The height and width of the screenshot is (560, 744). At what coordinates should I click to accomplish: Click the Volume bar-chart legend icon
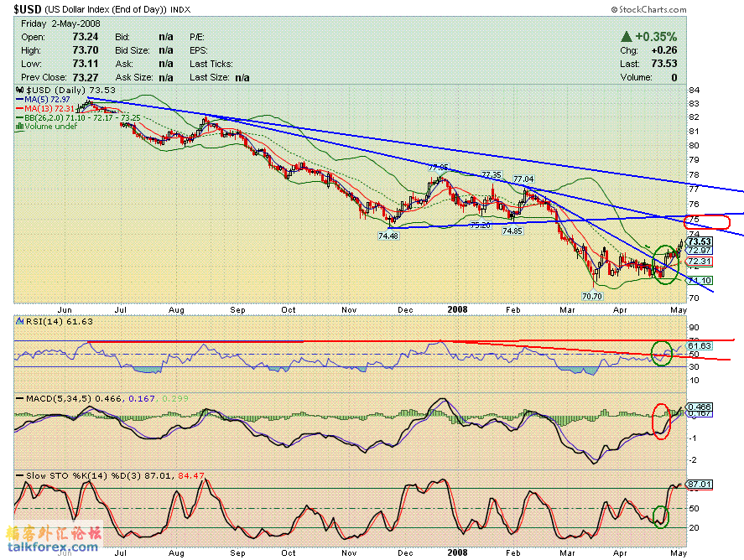click(20, 127)
